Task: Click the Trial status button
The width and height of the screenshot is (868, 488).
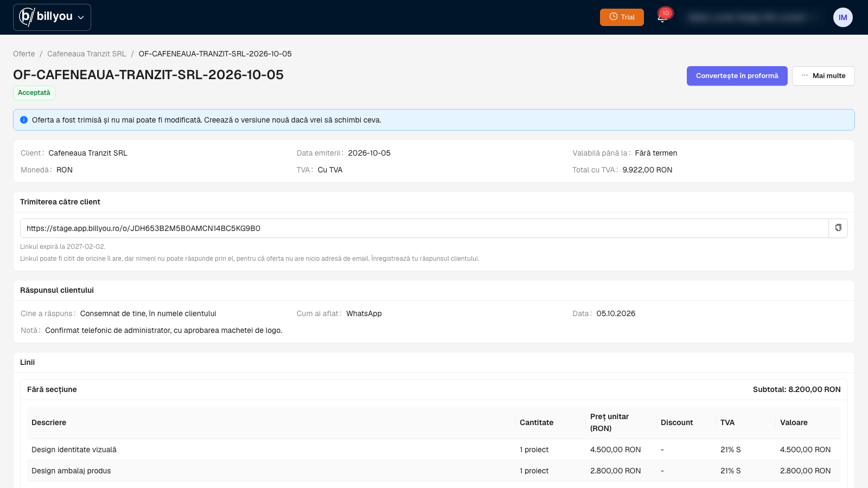Action: 622,17
